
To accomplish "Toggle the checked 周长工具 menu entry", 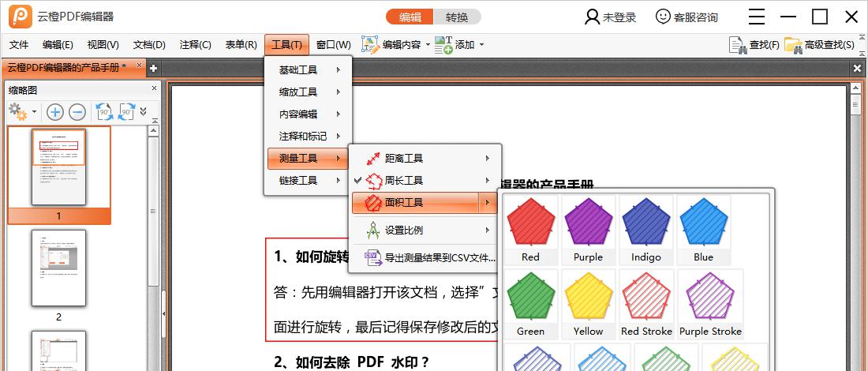I will [x=425, y=181].
